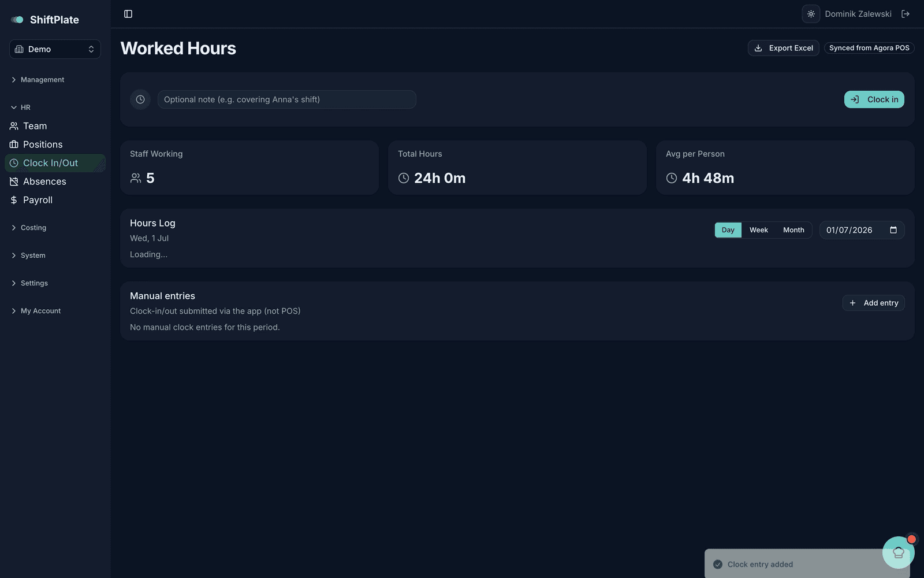Open the Demo workspace dropdown
Image resolution: width=924 pixels, height=578 pixels.
coord(55,49)
